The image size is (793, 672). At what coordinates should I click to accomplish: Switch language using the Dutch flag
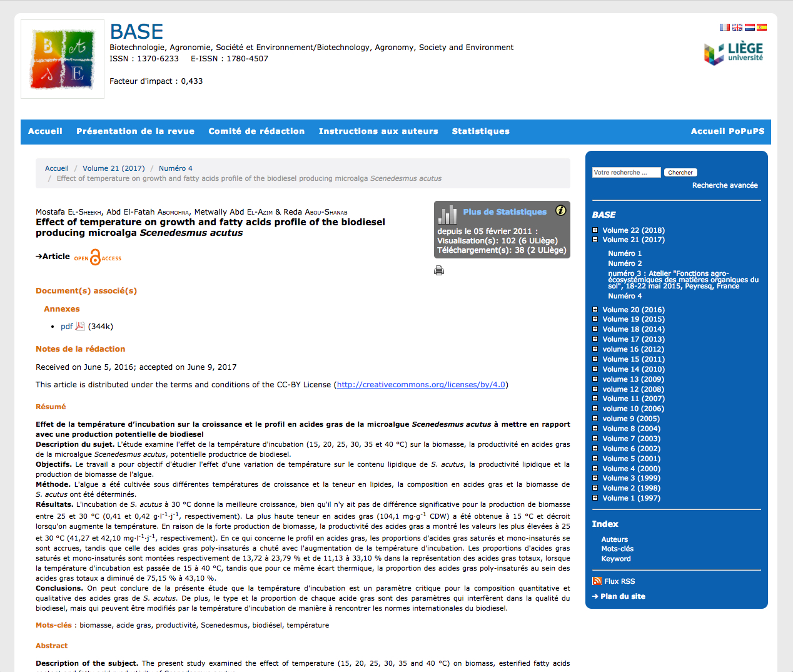(750, 28)
